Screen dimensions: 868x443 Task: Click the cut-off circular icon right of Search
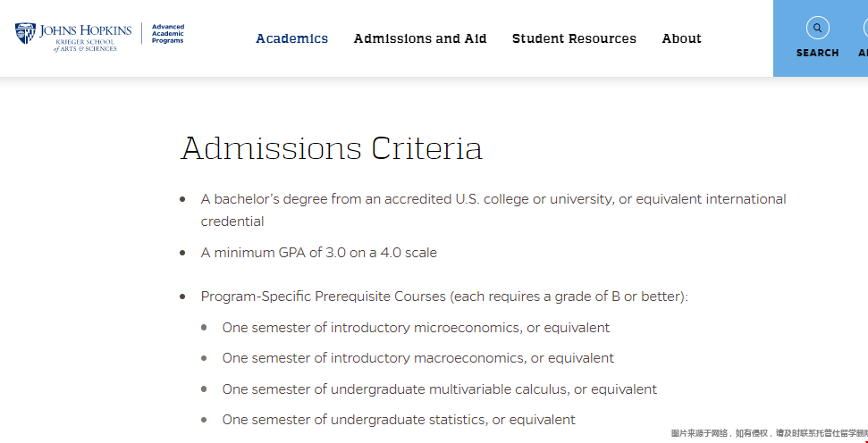coord(864,28)
